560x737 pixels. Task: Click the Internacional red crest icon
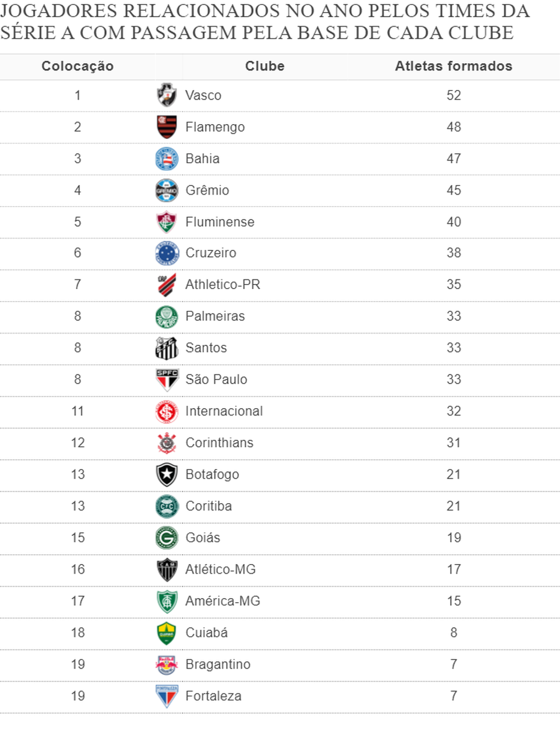tap(167, 411)
